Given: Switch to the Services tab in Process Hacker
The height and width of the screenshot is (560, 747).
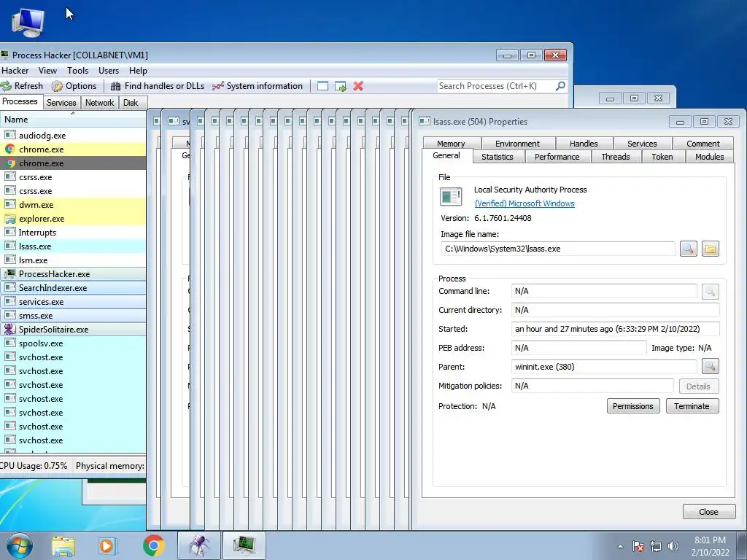Looking at the screenshot, I should coord(61,102).
